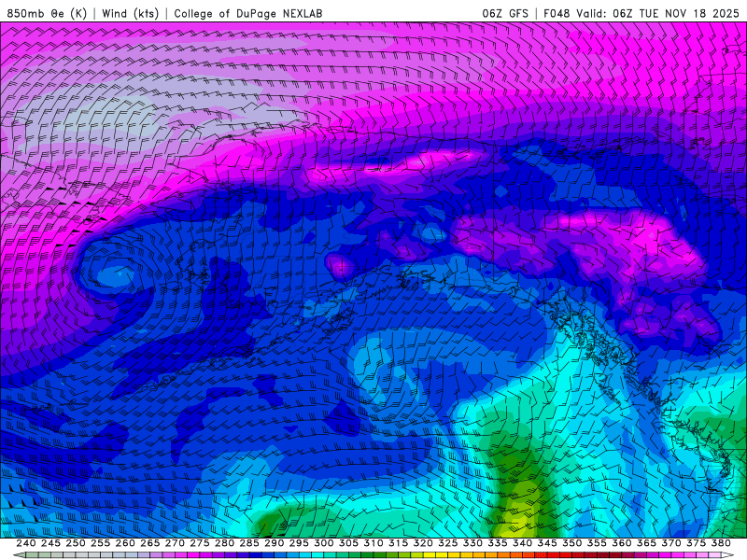Select the 245 color scale label
Viewport: 747px width, 560px height.
tap(50, 543)
